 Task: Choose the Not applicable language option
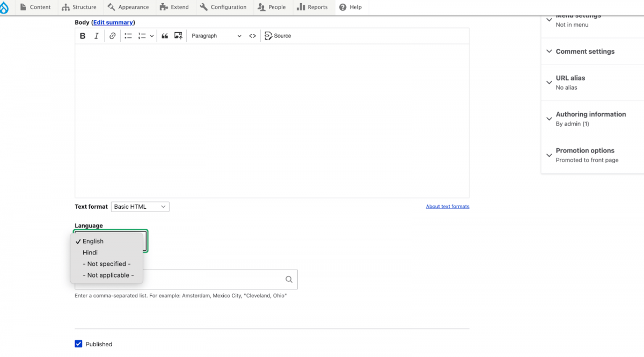point(107,275)
